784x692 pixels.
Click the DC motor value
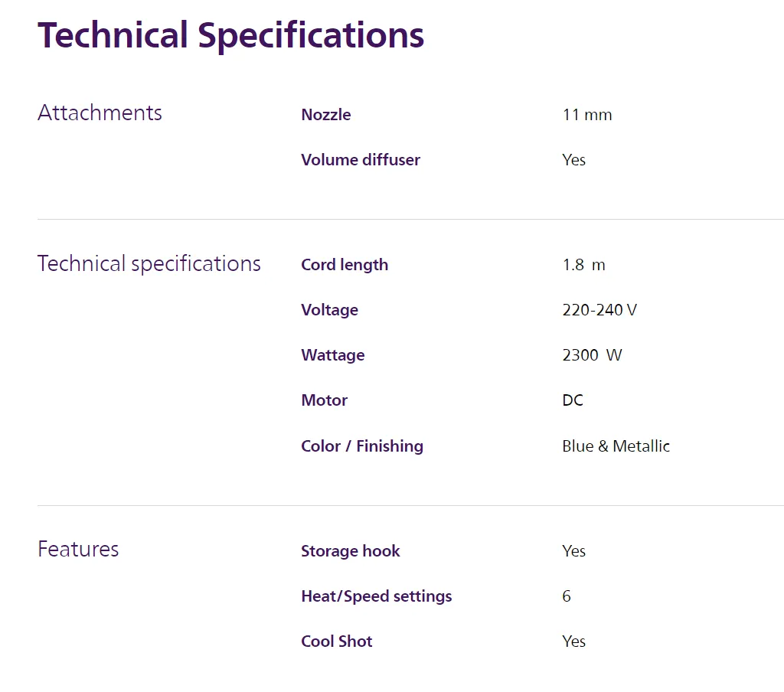[573, 400]
